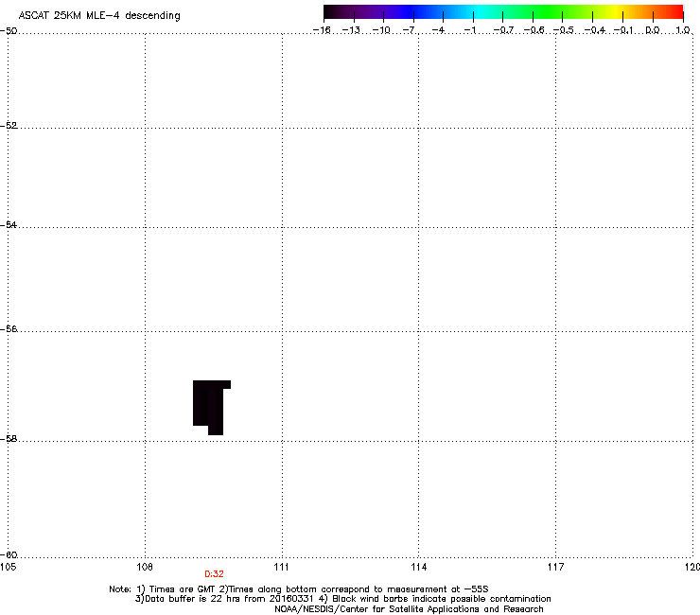Pick the 0.0 colorbar label
This screenshot has height=615, width=700.
653,30
